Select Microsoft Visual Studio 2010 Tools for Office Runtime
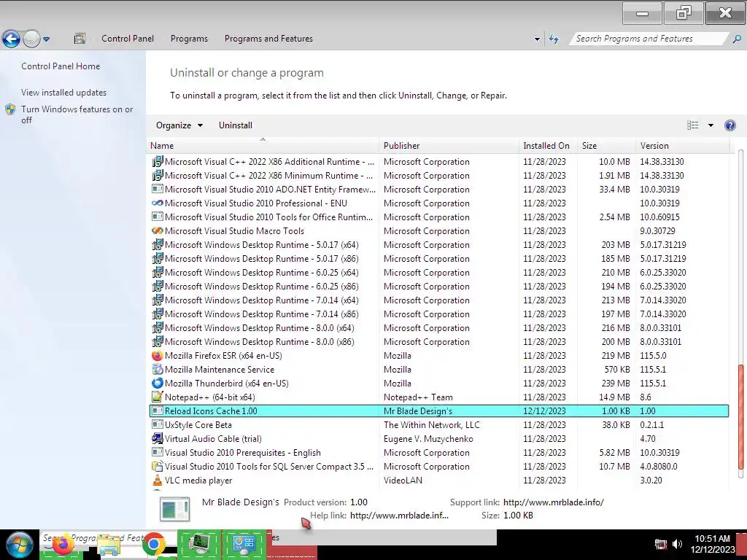 [438, 217]
